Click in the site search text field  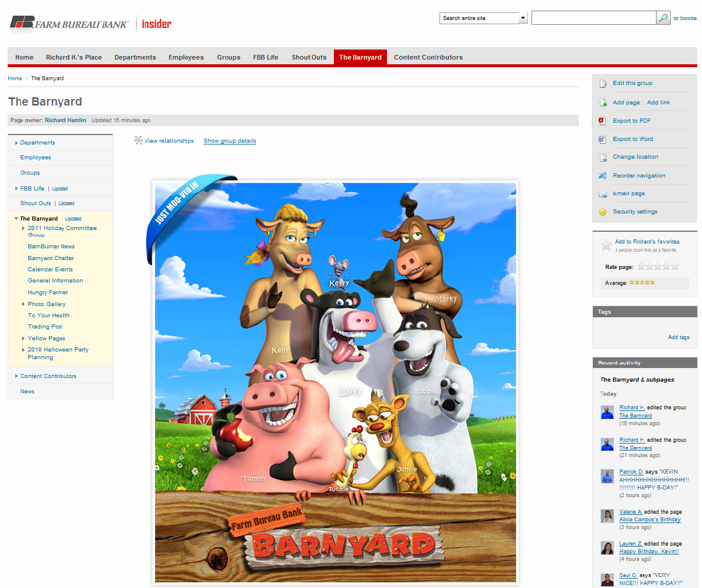tap(594, 18)
